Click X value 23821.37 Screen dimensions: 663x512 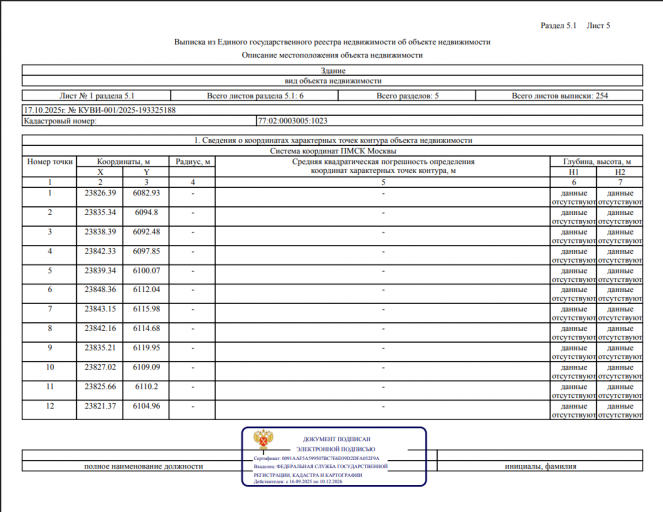tap(100, 406)
